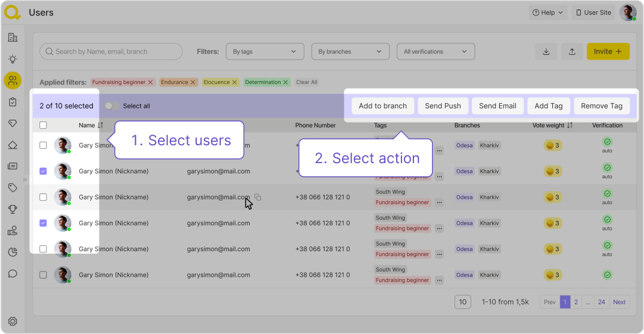Open the All verifications dropdown

[x=435, y=52]
